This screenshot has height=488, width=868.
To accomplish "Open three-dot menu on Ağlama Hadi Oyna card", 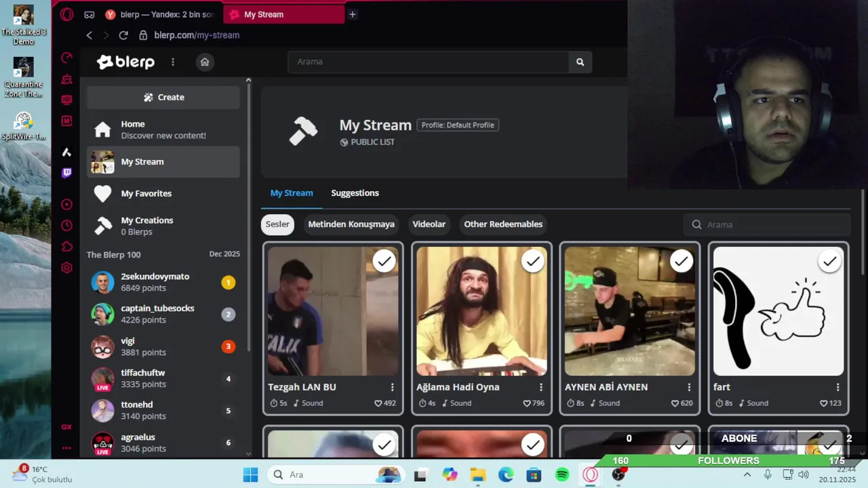I will click(540, 387).
